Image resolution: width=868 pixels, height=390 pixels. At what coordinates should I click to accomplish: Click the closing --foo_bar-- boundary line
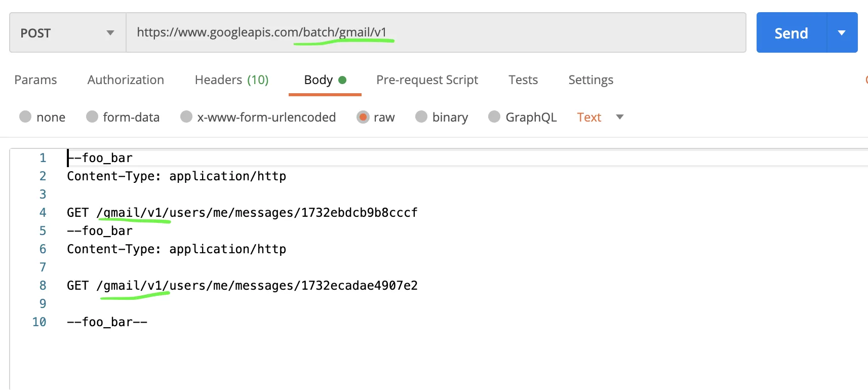coord(107,322)
